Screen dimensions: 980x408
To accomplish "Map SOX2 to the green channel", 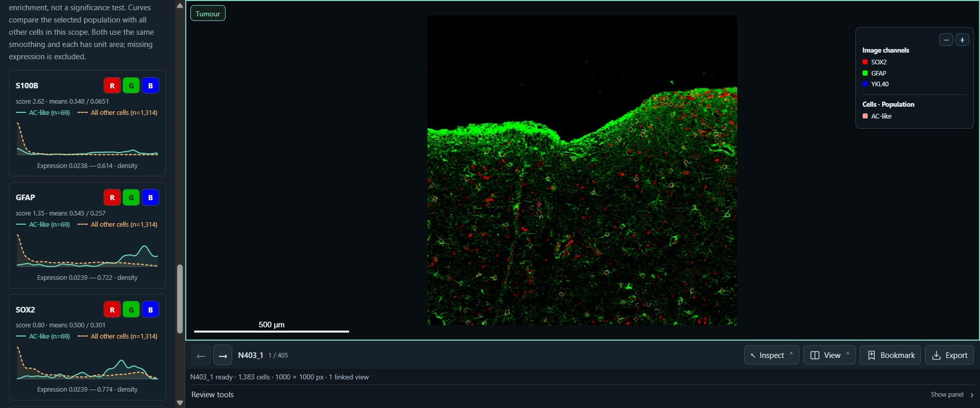I will pos(131,309).
